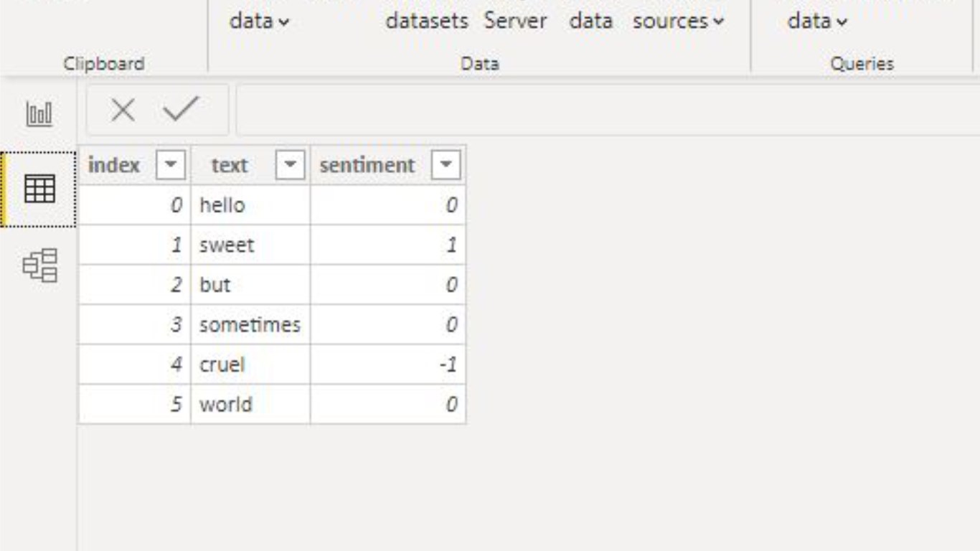Select the index column header
Image resolution: width=980 pixels, height=551 pixels.
coord(114,166)
